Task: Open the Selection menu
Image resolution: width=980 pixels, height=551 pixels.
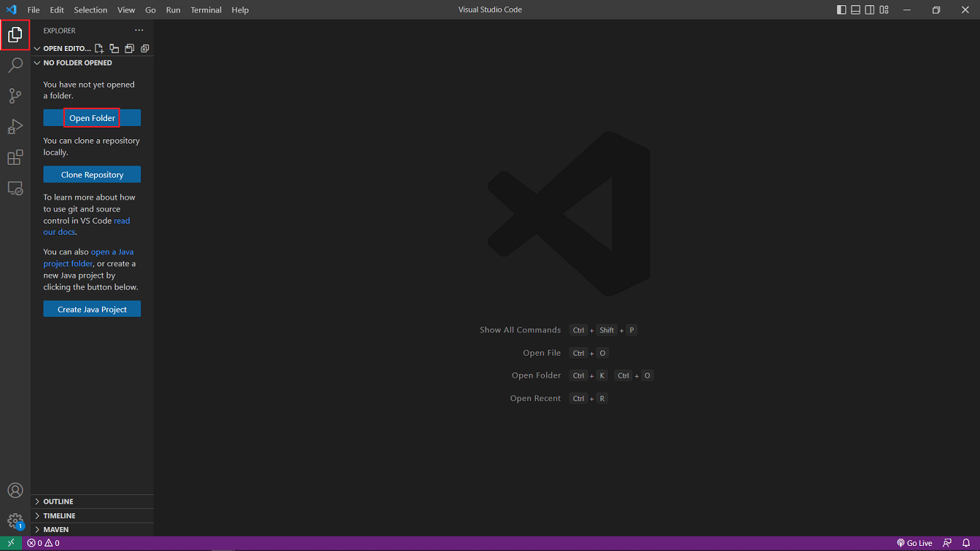Action: coord(90,10)
